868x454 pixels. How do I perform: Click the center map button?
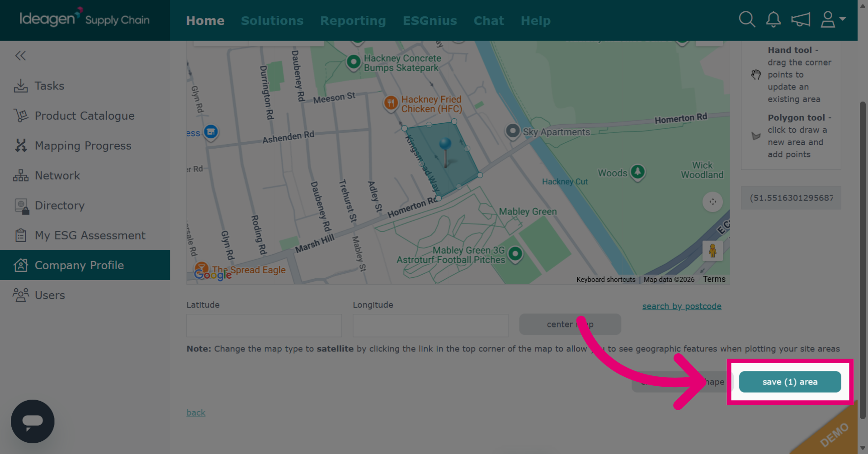(570, 324)
